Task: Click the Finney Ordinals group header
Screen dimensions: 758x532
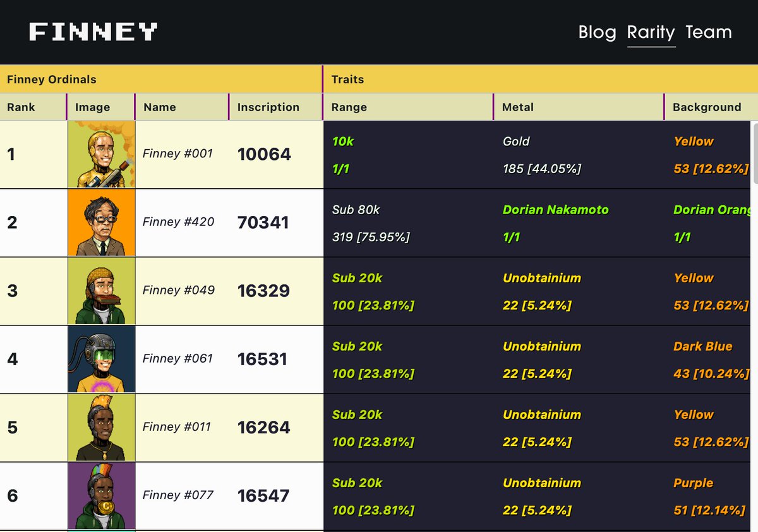Action: (x=161, y=79)
